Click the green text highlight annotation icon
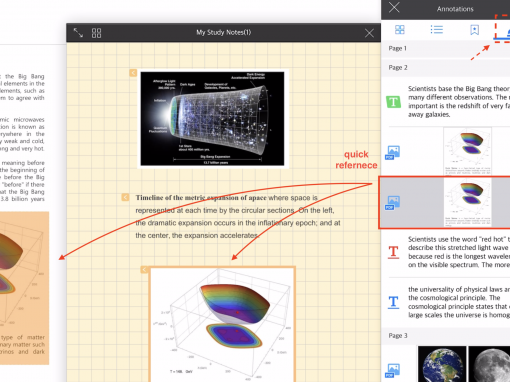 click(x=393, y=102)
